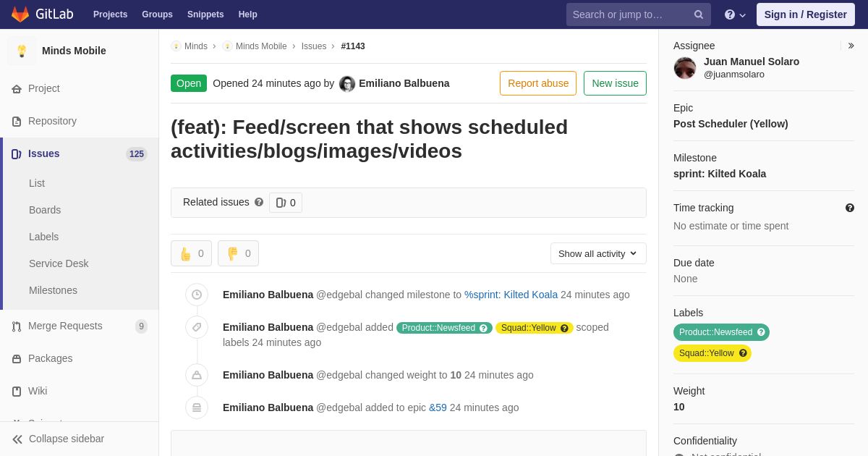Open the Show all activity dropdown

[598, 253]
